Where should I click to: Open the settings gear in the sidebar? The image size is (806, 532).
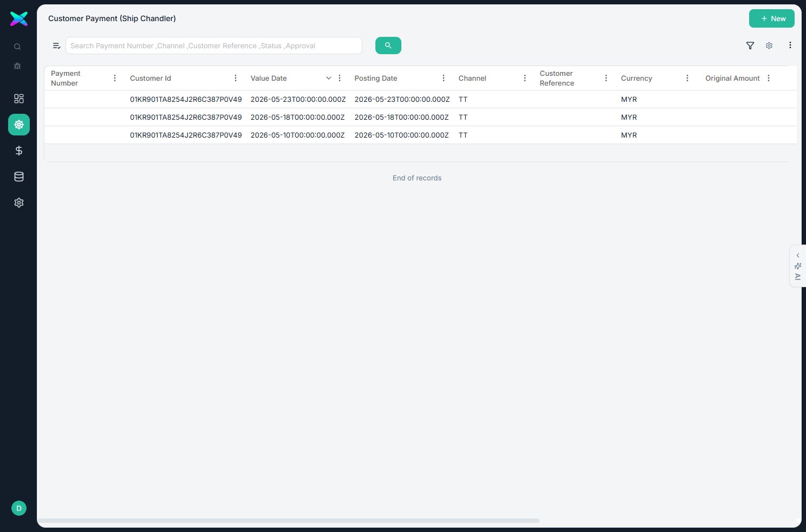tap(19, 203)
